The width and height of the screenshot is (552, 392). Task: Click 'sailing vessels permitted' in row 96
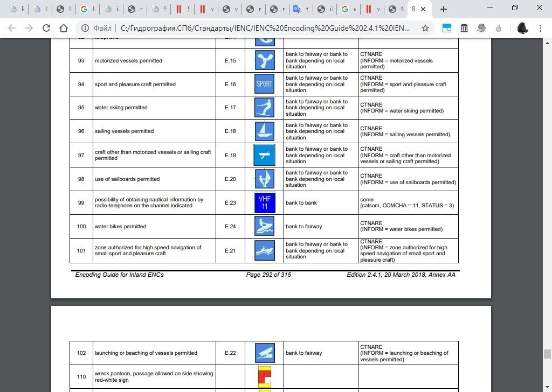click(124, 131)
